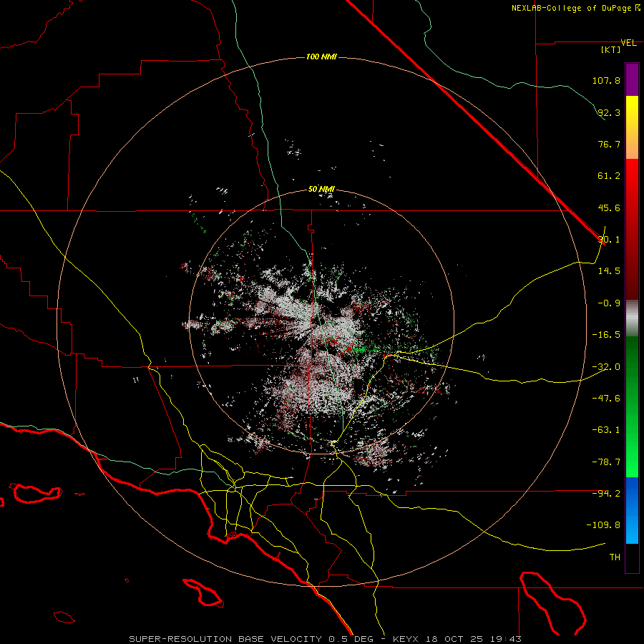Click the 50 NMI range ring label
The width and height of the screenshot is (644, 644).
click(321, 190)
